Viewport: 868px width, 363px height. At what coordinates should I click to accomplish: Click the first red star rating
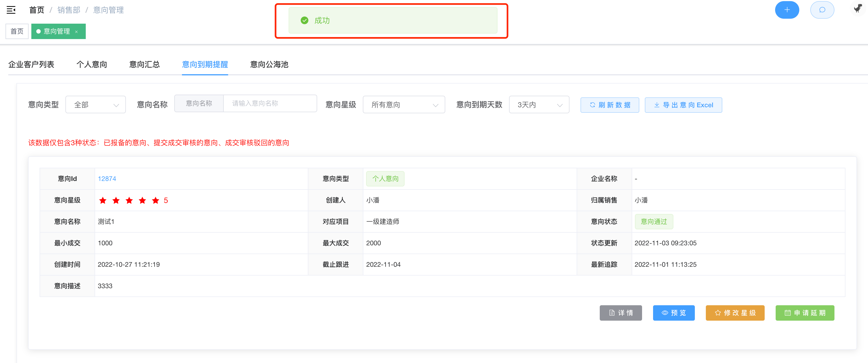[103, 200]
